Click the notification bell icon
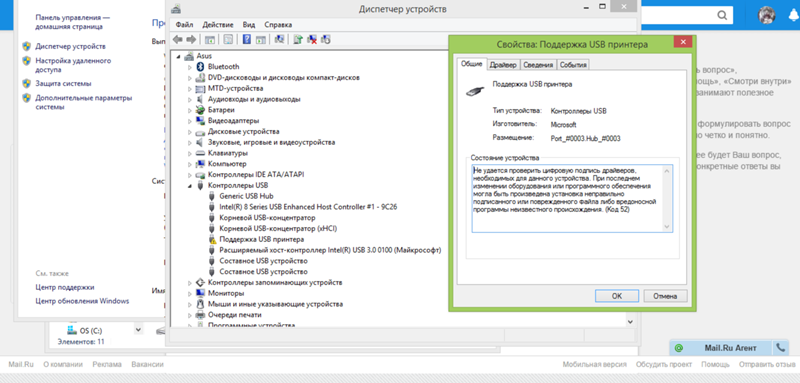 pos(793,15)
